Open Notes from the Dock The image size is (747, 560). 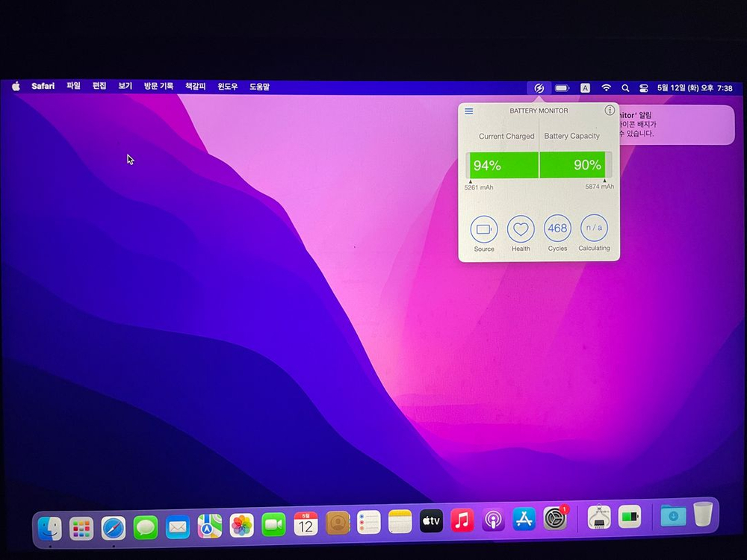[400, 521]
